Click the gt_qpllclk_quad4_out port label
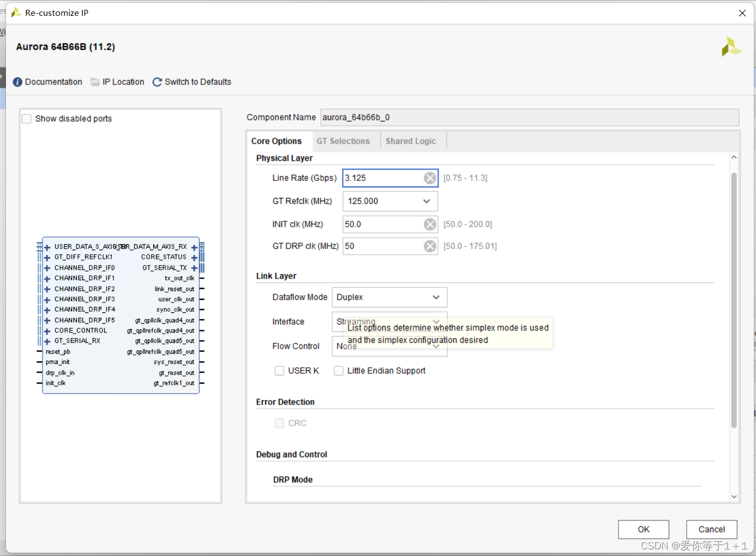The height and width of the screenshot is (556, 756). (x=165, y=321)
